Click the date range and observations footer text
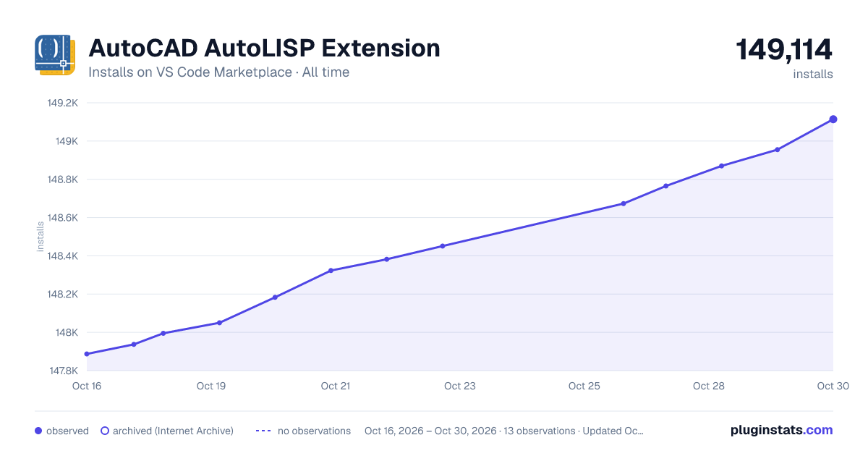Screen dimensions: 868x456 (x=504, y=431)
